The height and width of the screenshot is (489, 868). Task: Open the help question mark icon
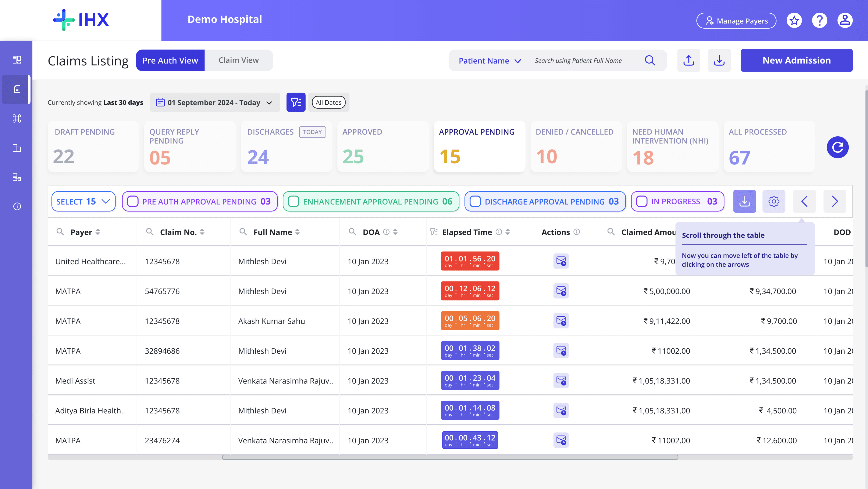(819, 21)
